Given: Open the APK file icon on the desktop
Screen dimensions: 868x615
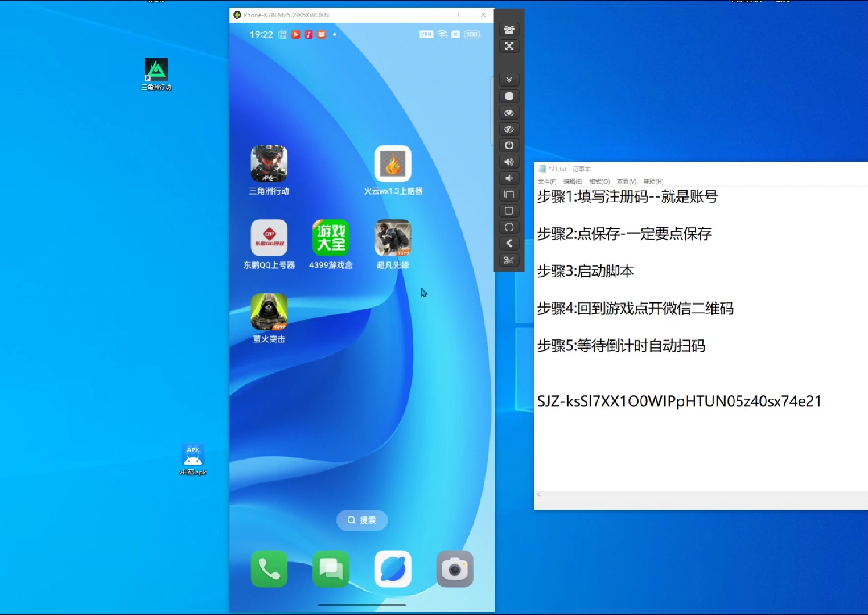Looking at the screenshot, I should click(192, 460).
